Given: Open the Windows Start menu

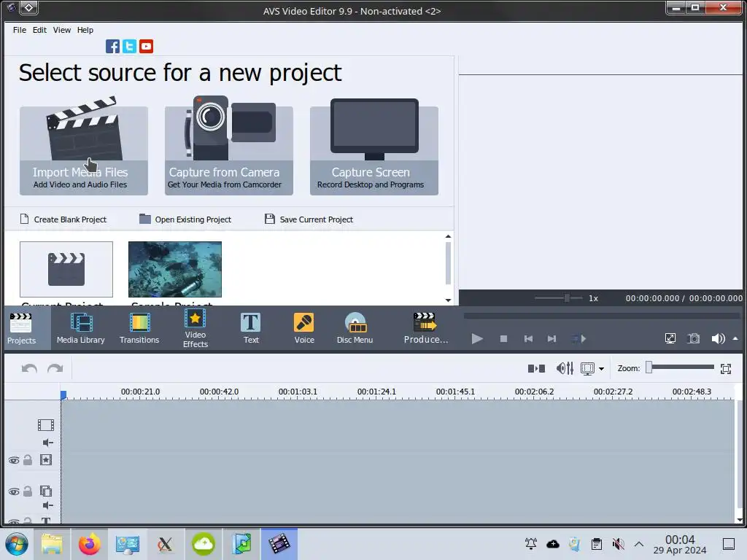Looking at the screenshot, I should click(x=17, y=544).
